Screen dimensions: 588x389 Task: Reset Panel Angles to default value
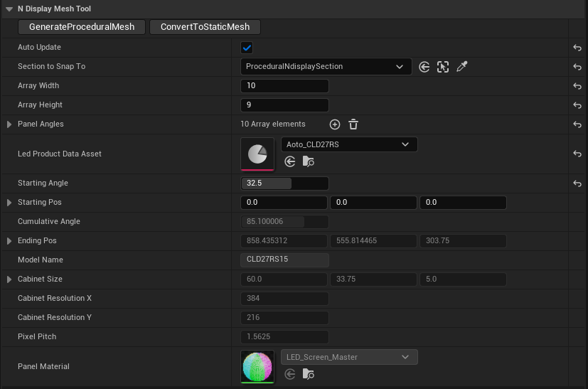[577, 124]
